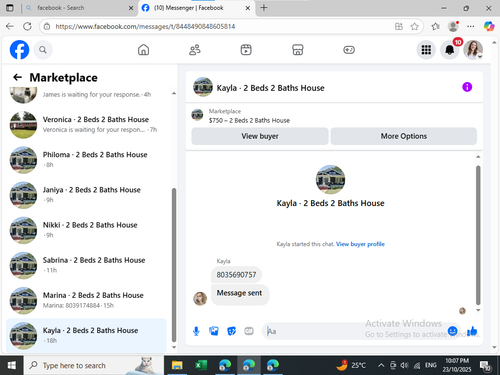Click the large house thumbnail in chat
This screenshot has height=375, width=500.
(x=330, y=180)
